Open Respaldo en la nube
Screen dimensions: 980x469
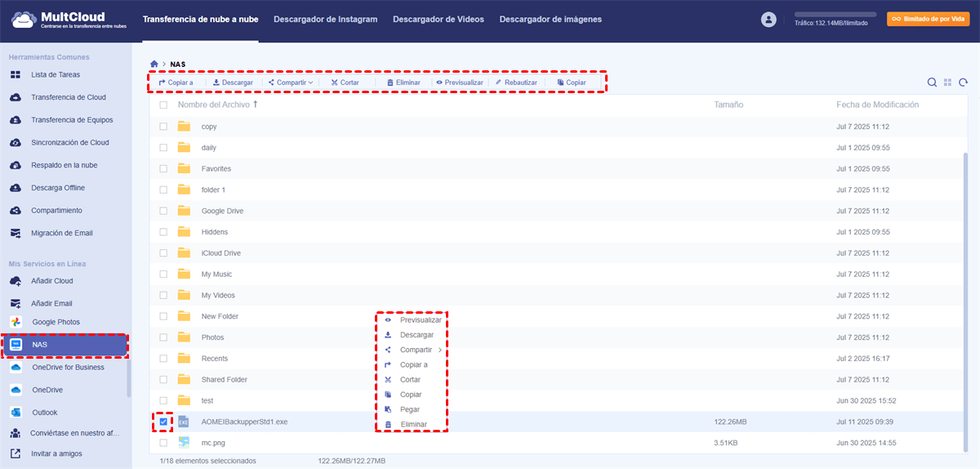[x=65, y=165]
